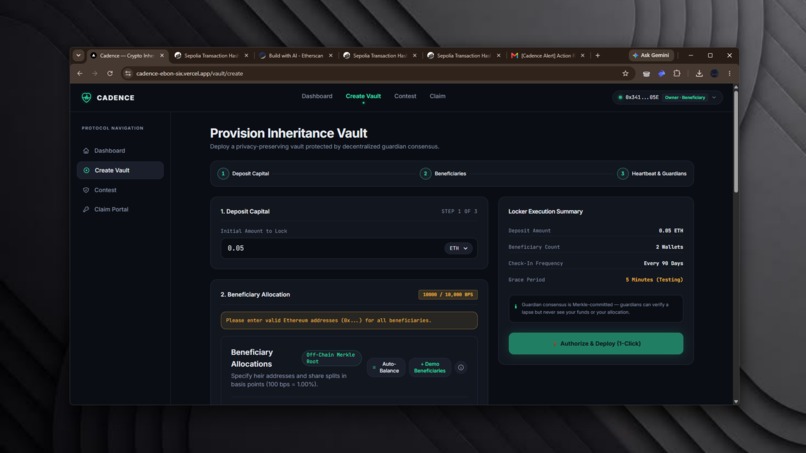Open a new browser tab with plus

(x=597, y=56)
